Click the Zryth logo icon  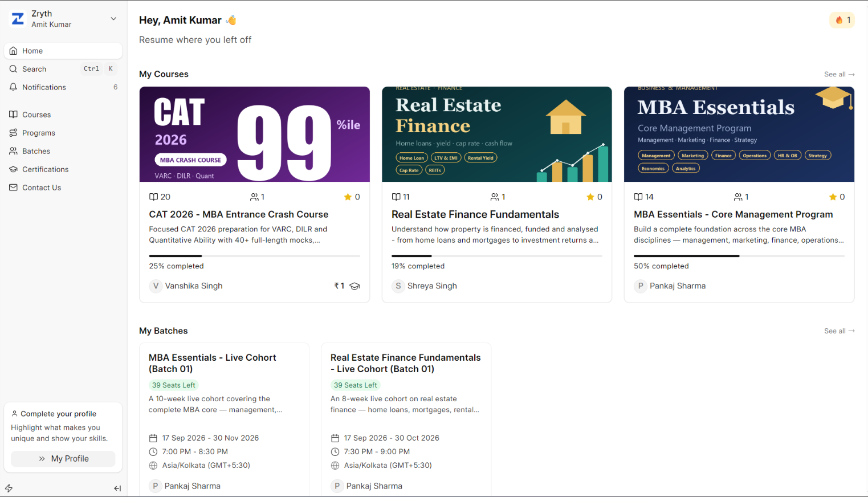click(x=18, y=19)
